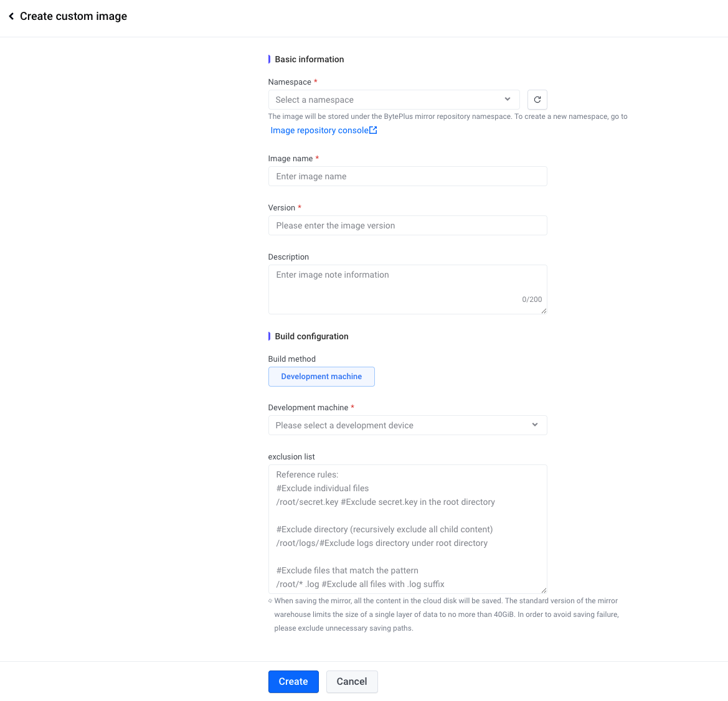Click the Create custom image page title
This screenshot has width=728, height=701.
[73, 16]
